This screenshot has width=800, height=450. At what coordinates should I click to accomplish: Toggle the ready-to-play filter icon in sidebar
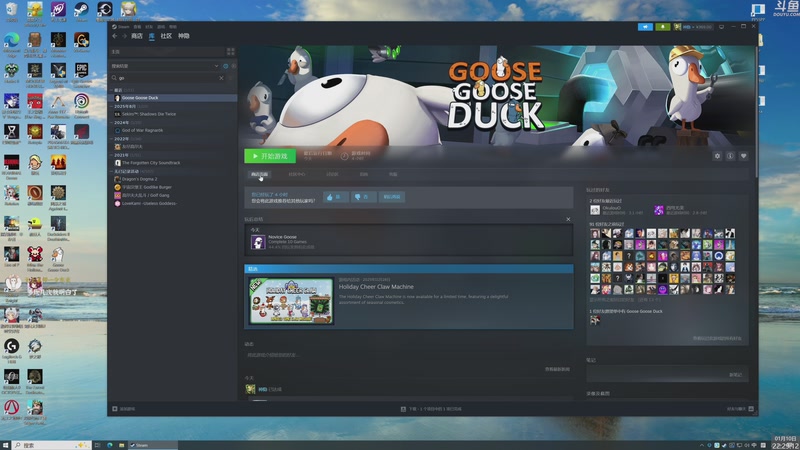(x=226, y=66)
